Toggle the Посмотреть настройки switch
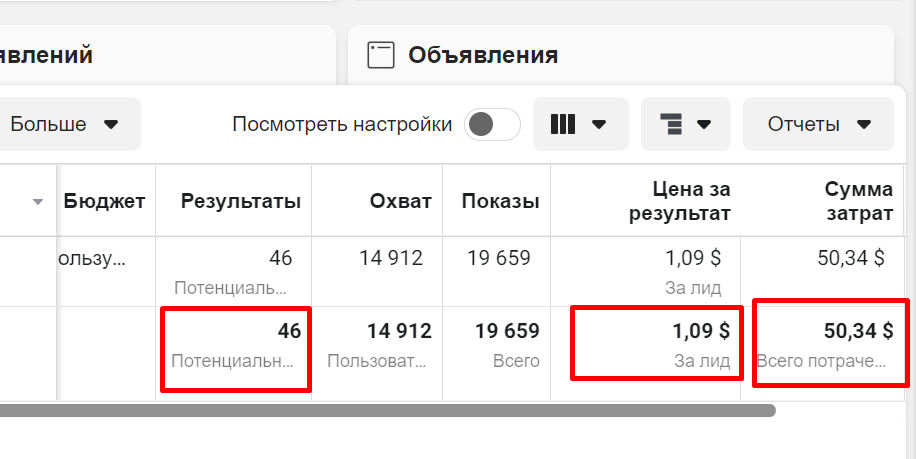 pyautogui.click(x=492, y=124)
